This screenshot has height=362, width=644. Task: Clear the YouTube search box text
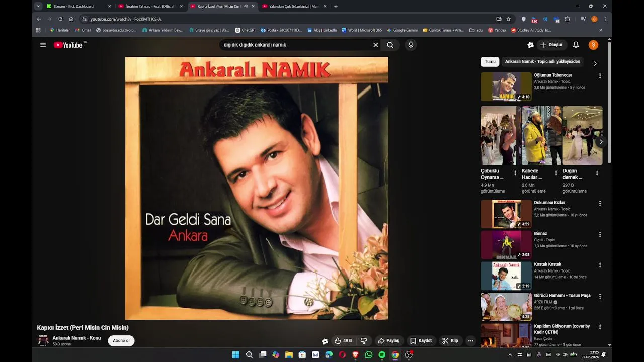(375, 45)
